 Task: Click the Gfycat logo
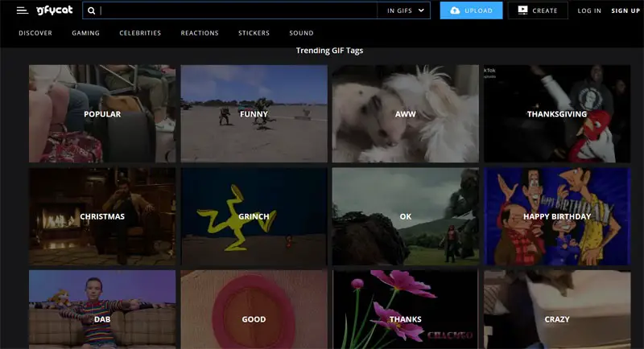(x=54, y=10)
